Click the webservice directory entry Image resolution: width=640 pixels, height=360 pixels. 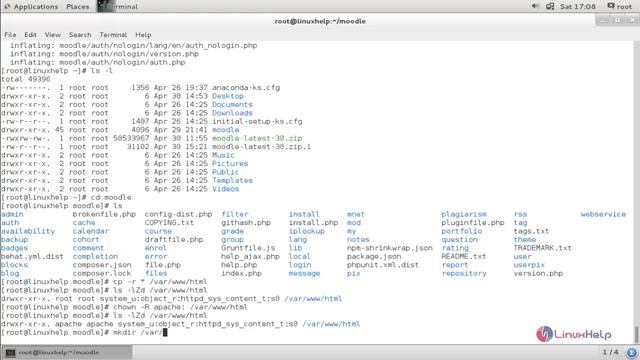(603, 214)
